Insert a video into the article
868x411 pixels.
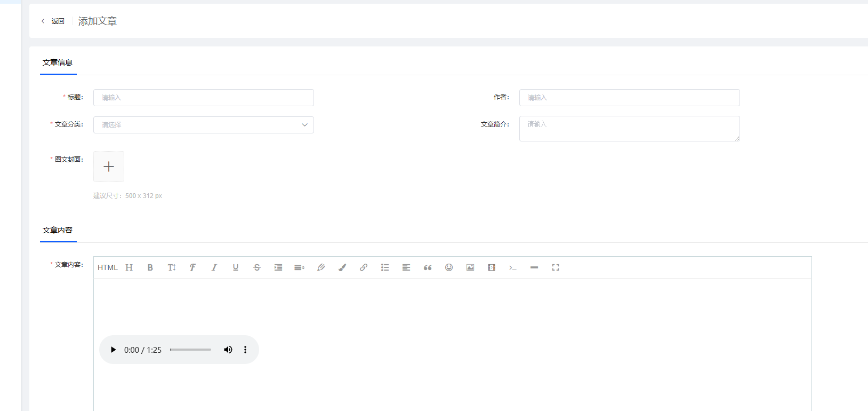(x=492, y=267)
